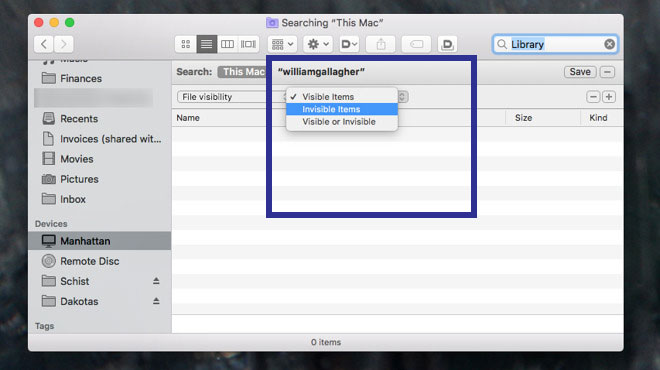Select the "williamgallagher" search scope
The width and height of the screenshot is (660, 370).
[321, 72]
